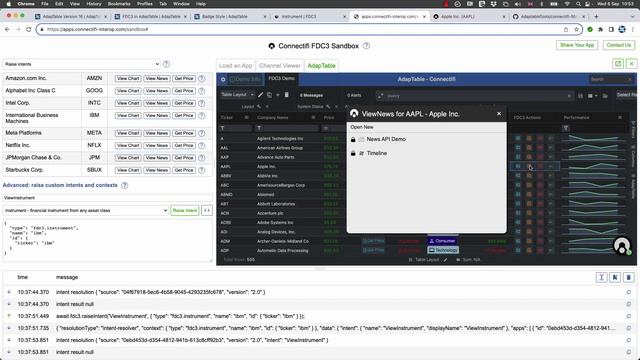Switch to the Channel Viewer tab

[280, 66]
